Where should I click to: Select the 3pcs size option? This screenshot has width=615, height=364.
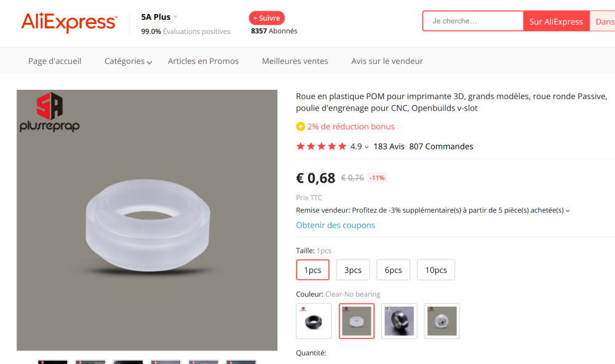(352, 270)
